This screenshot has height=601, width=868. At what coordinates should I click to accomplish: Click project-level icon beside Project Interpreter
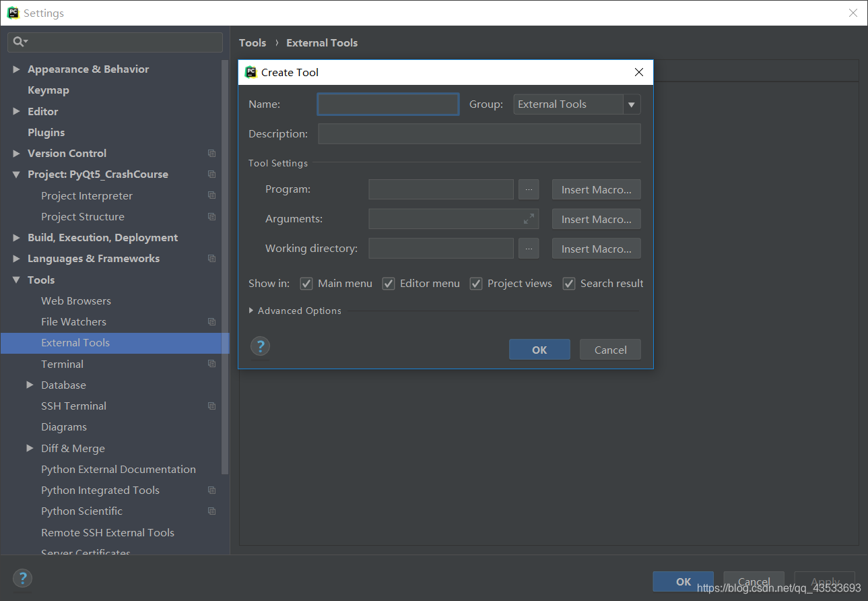[212, 195]
